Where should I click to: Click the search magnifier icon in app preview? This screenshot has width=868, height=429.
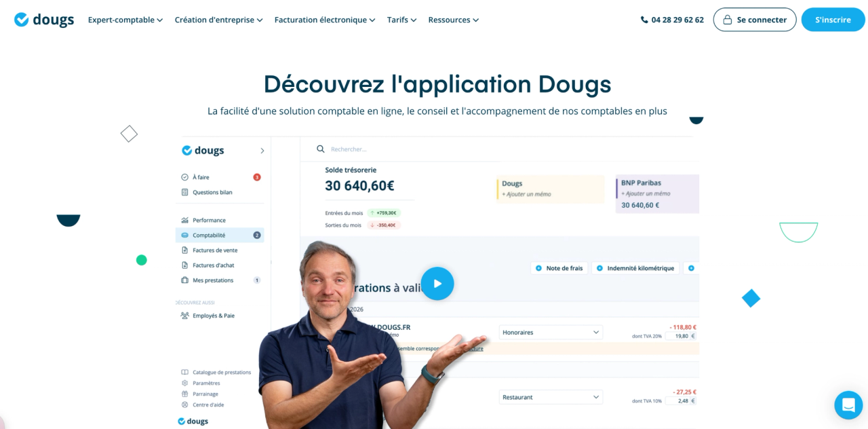[321, 149]
